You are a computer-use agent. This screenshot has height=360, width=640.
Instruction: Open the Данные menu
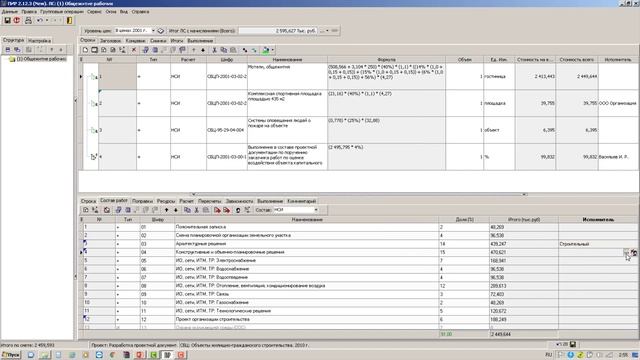coord(9,12)
